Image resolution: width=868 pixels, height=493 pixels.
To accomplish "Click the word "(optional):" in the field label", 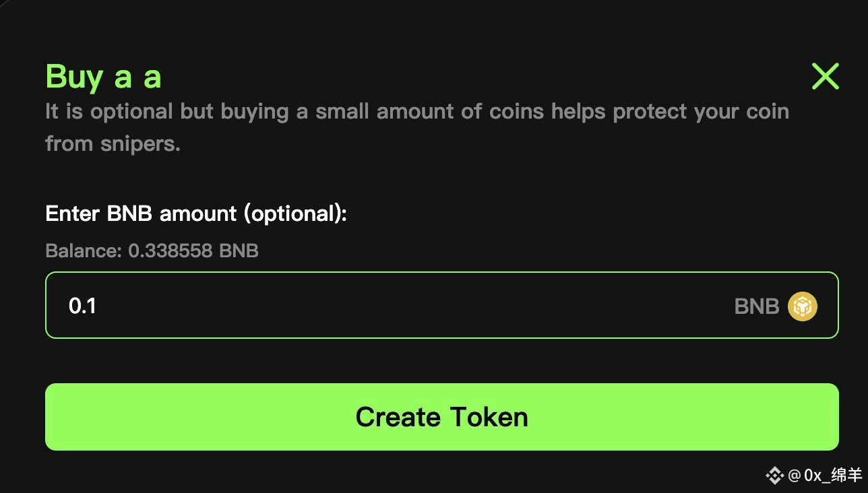I will click(294, 214).
